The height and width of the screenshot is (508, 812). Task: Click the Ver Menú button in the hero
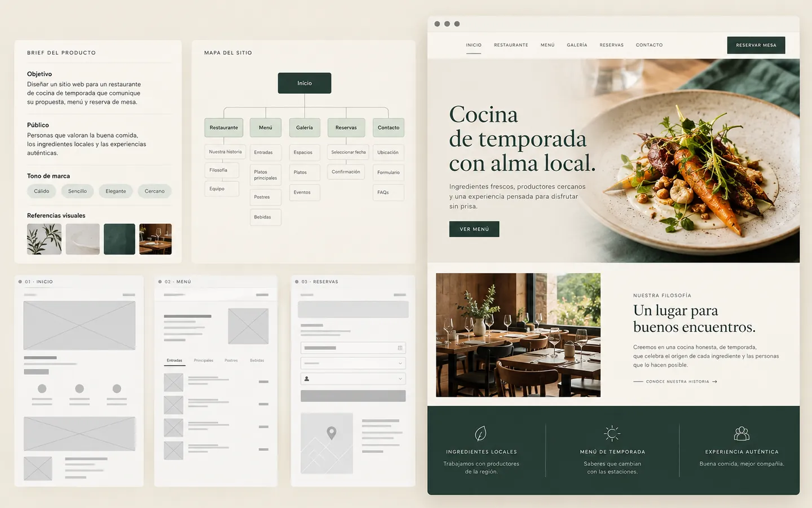click(474, 229)
